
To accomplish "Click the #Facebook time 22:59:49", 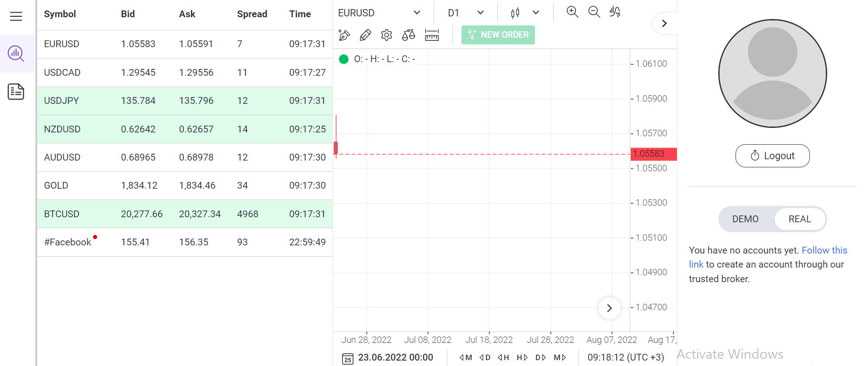I will 307,242.
